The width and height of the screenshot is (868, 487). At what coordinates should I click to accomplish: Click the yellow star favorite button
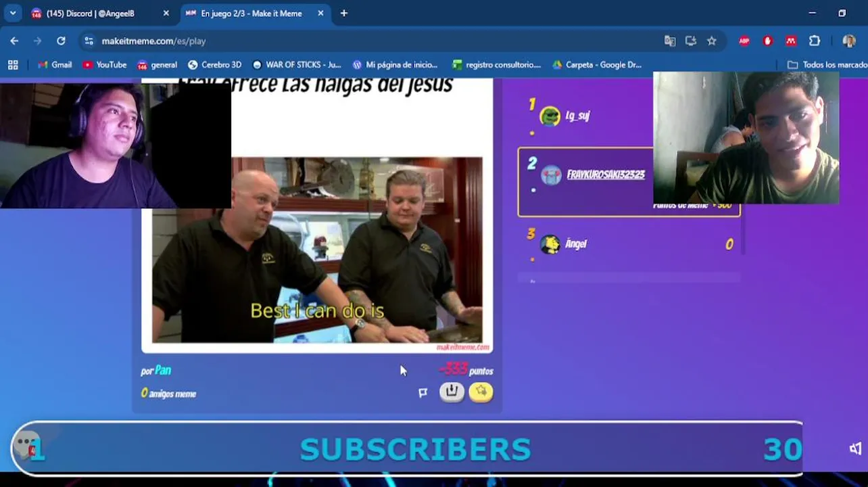point(481,392)
